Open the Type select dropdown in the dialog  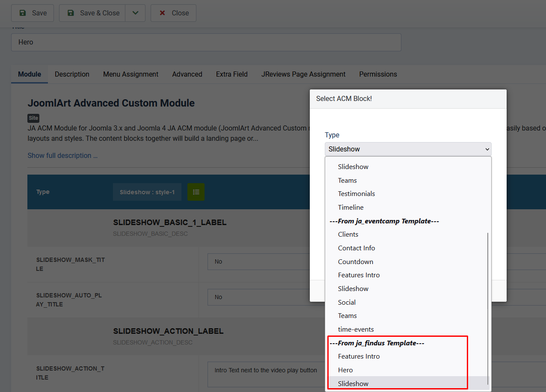(x=408, y=149)
